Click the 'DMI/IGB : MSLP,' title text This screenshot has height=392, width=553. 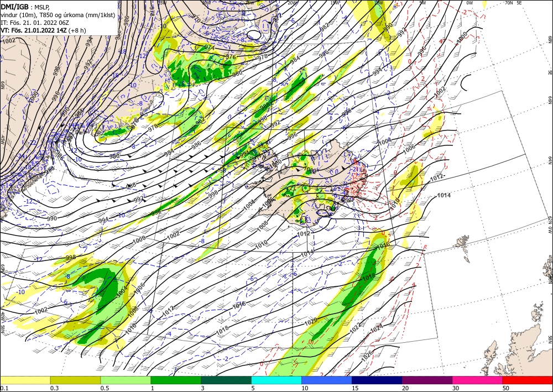pyautogui.click(x=25, y=6)
